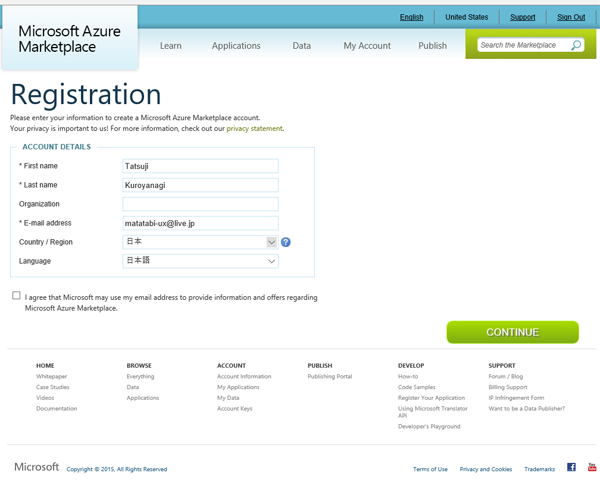Image resolution: width=600 pixels, height=495 pixels.
Task: Open the Applications menu
Action: (236, 46)
